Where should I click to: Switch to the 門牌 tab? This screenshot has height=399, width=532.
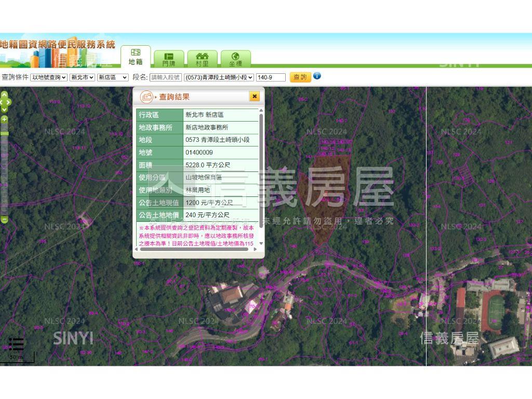point(169,59)
